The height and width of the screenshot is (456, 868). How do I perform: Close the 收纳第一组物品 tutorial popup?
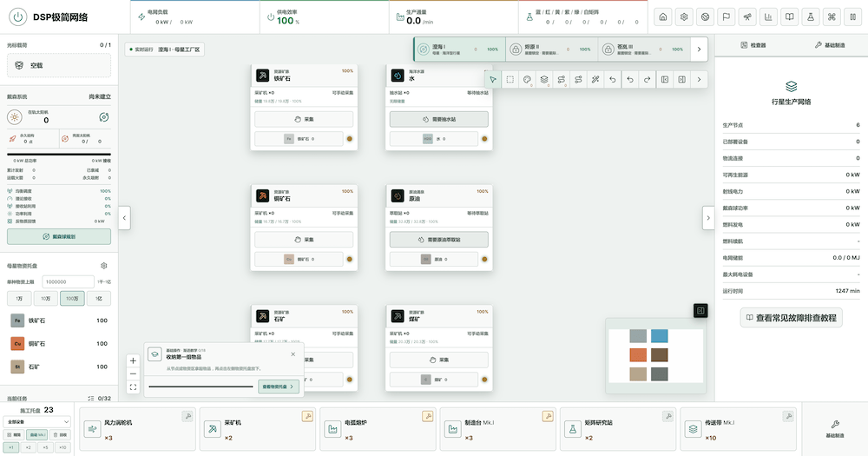pos(293,354)
